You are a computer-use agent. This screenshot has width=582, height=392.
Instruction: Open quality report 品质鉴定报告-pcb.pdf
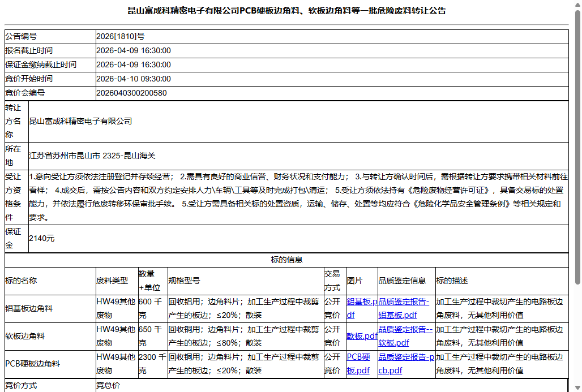click(406, 364)
